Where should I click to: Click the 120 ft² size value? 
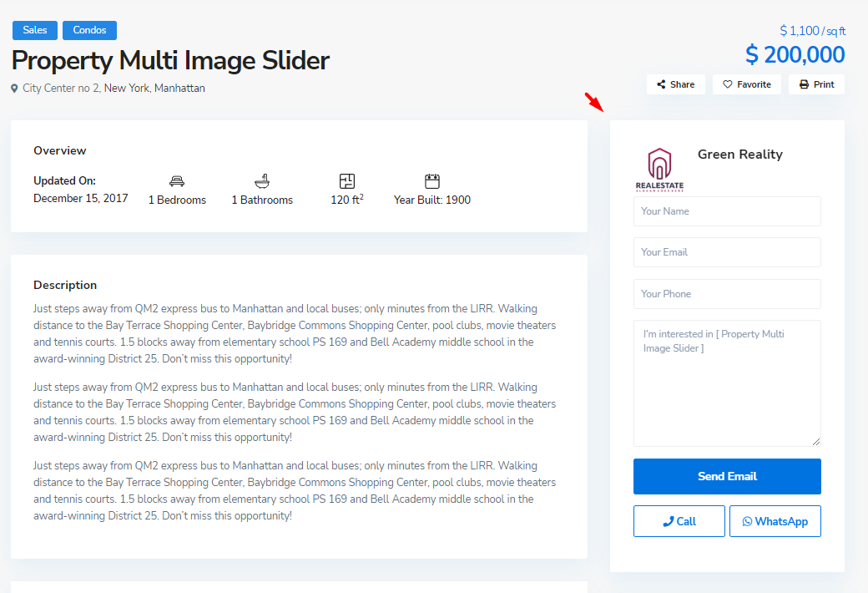(347, 200)
